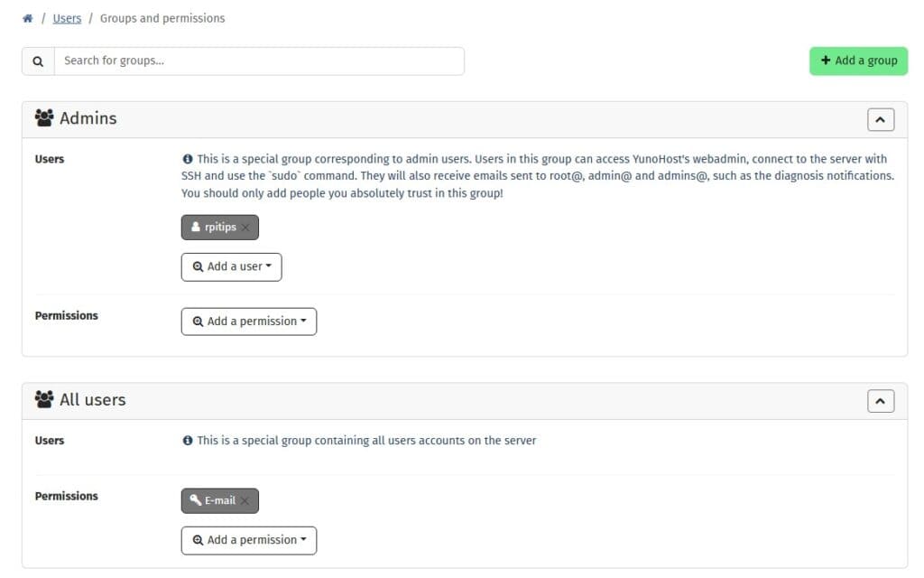Screen dimensions: 924x578
Task: Click the key icon on E-mail tag
Action: point(195,500)
